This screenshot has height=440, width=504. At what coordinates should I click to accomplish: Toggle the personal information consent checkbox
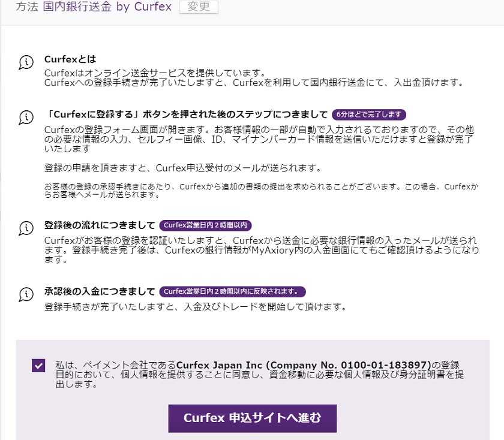[38, 365]
